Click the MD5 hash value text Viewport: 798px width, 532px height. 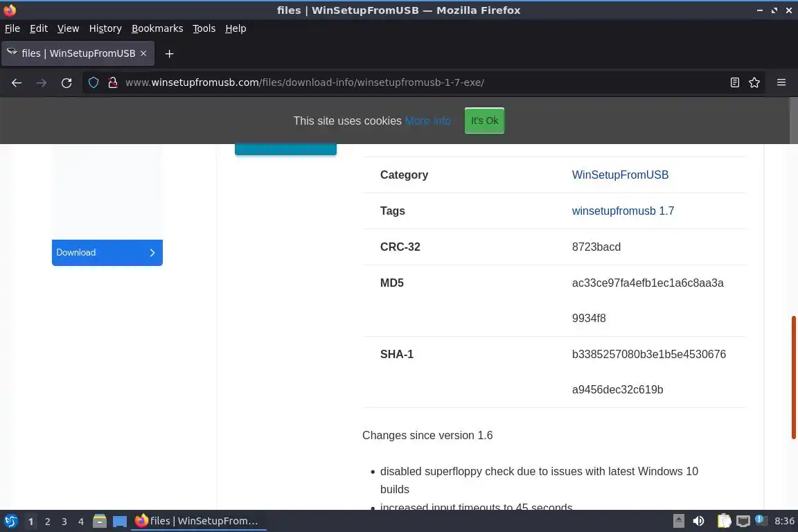[648, 301]
